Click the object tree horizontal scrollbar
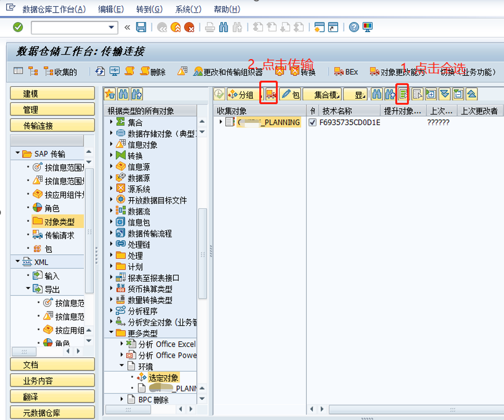This screenshot has width=504, height=420. click(128, 409)
